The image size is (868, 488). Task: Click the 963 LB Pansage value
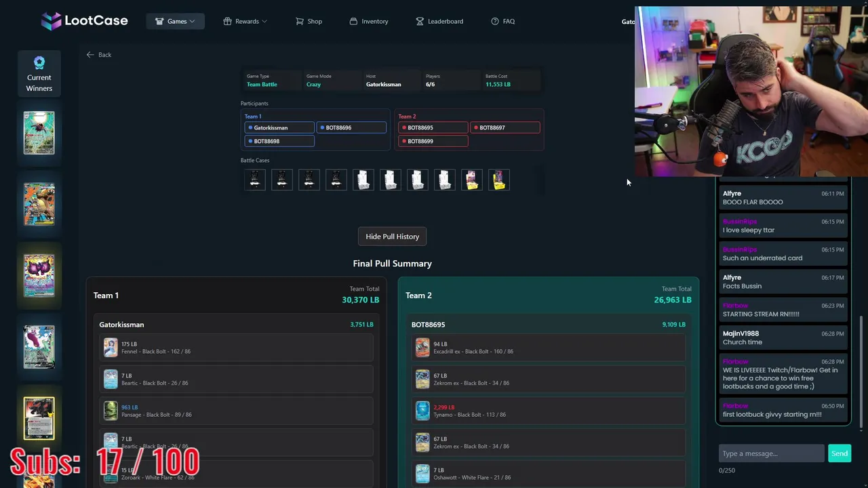(x=130, y=407)
